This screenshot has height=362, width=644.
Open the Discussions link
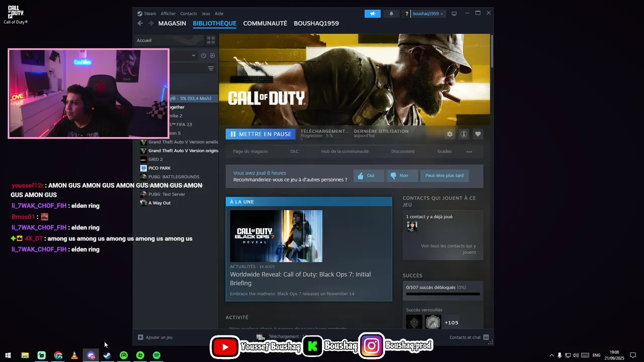point(403,151)
